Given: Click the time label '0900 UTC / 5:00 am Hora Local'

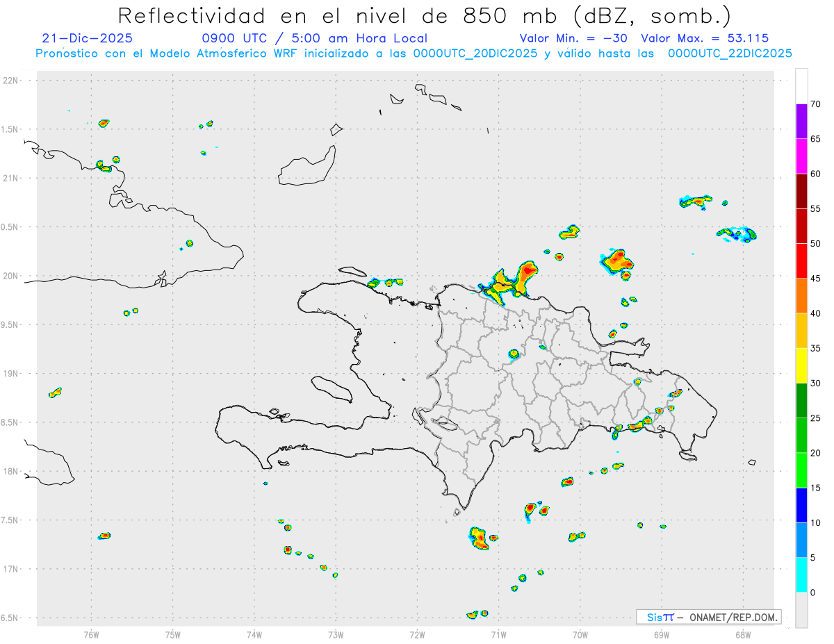Looking at the screenshot, I should tap(315, 38).
